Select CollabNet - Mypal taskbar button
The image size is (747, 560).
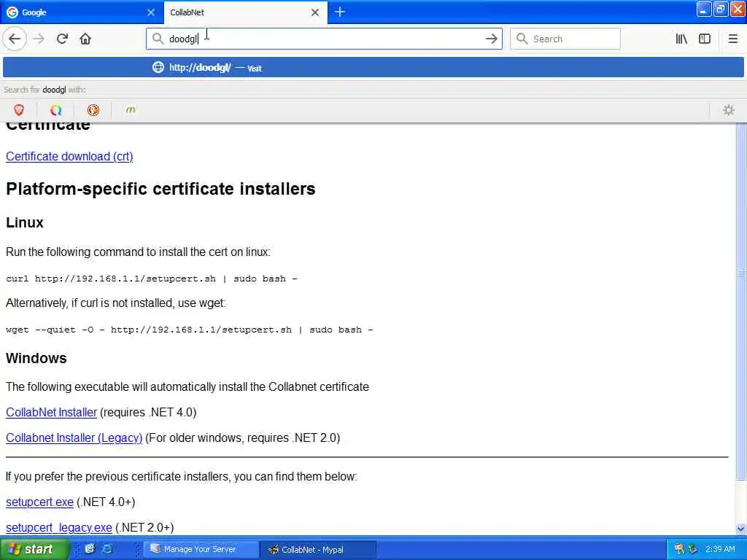[x=318, y=549]
